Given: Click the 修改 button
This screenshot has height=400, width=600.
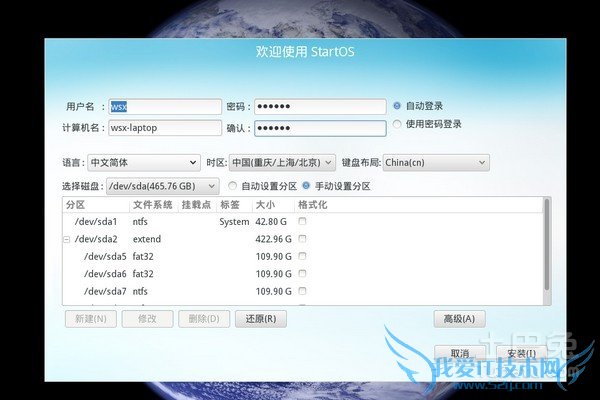Looking at the screenshot, I should point(147,319).
